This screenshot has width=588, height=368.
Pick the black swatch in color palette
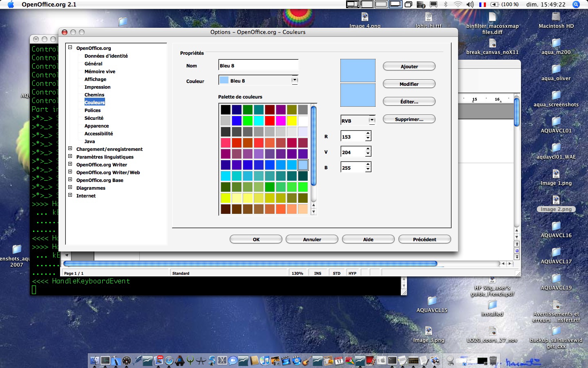pyautogui.click(x=226, y=110)
